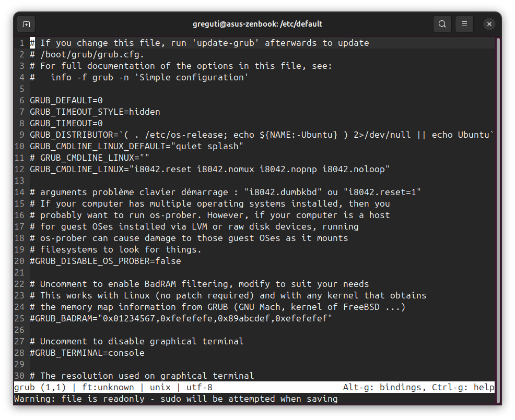Click the '/boot/grub/grub.cfg.' comment line

click(87, 54)
